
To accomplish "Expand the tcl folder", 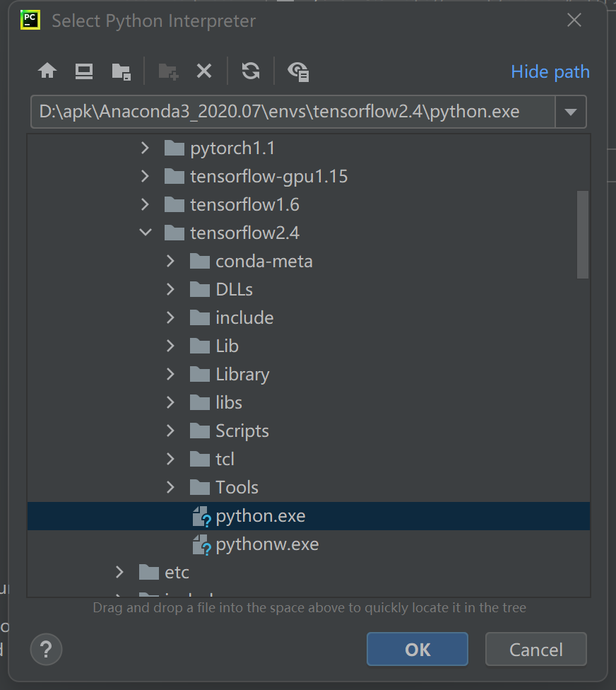I will point(170,459).
